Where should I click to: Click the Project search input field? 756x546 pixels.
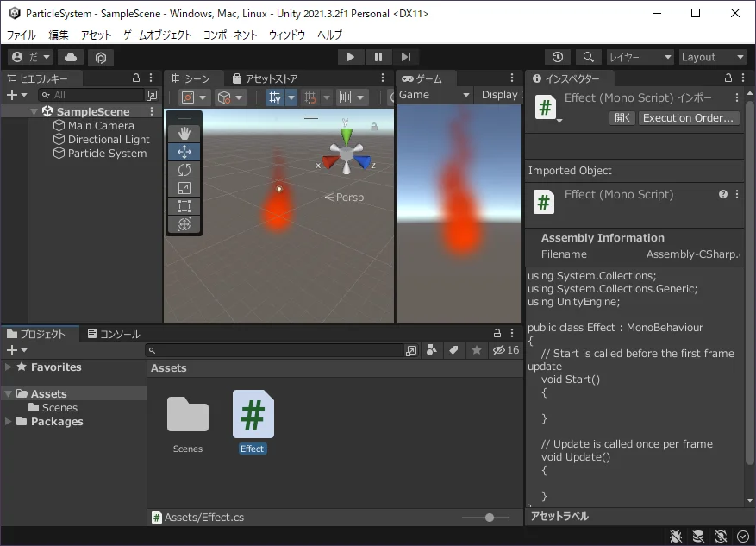tap(275, 351)
